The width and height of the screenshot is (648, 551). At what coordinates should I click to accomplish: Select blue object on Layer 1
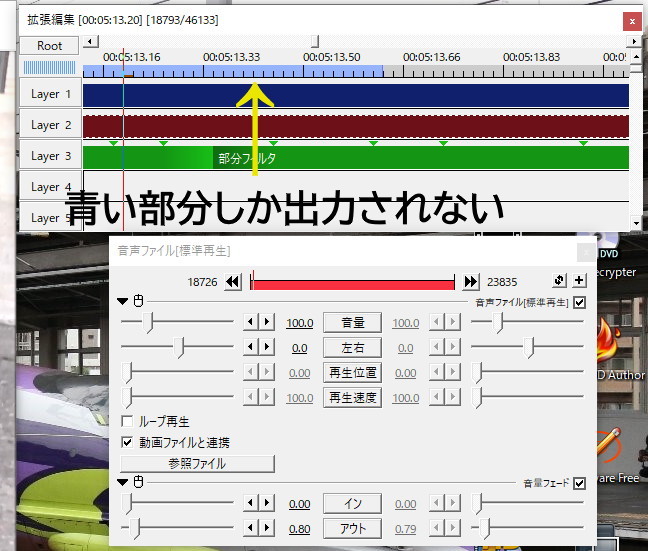click(x=356, y=95)
